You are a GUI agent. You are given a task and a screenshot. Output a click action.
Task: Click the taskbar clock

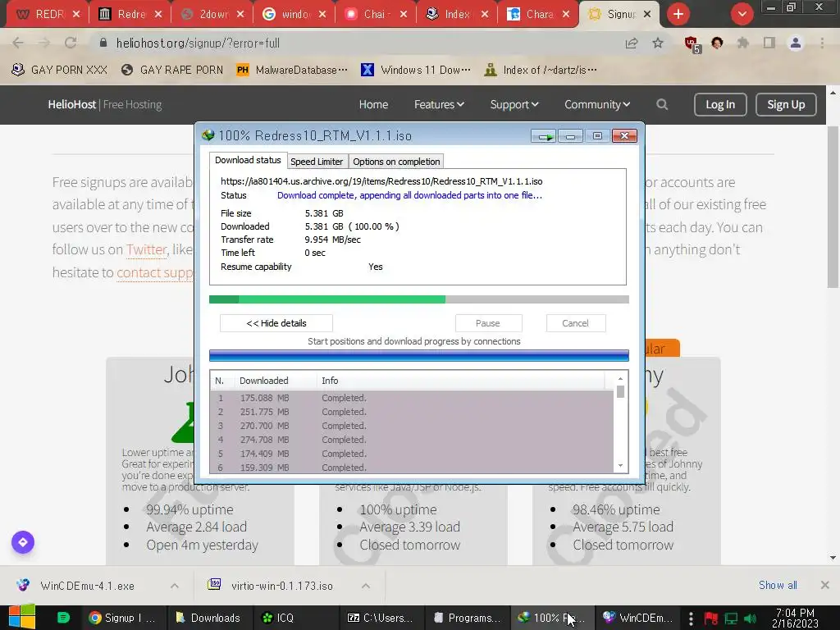coord(796,618)
